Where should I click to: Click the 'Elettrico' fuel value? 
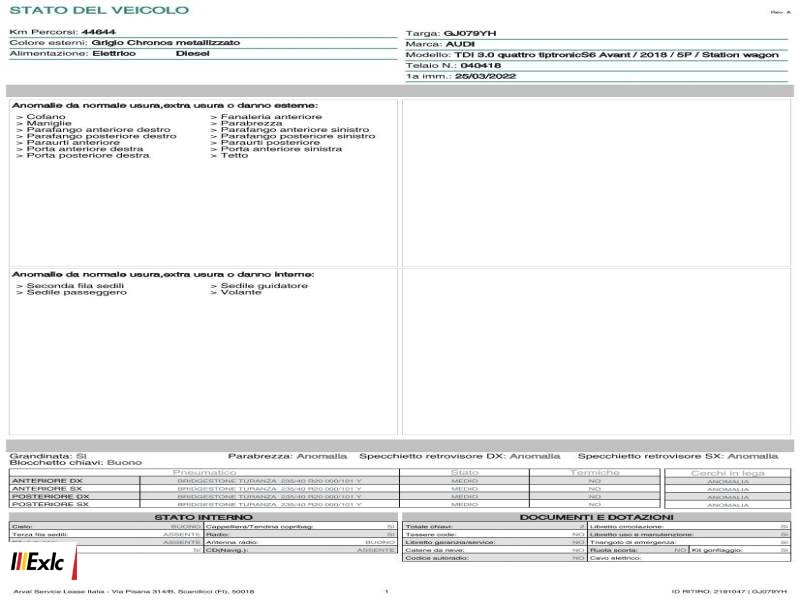pos(114,54)
